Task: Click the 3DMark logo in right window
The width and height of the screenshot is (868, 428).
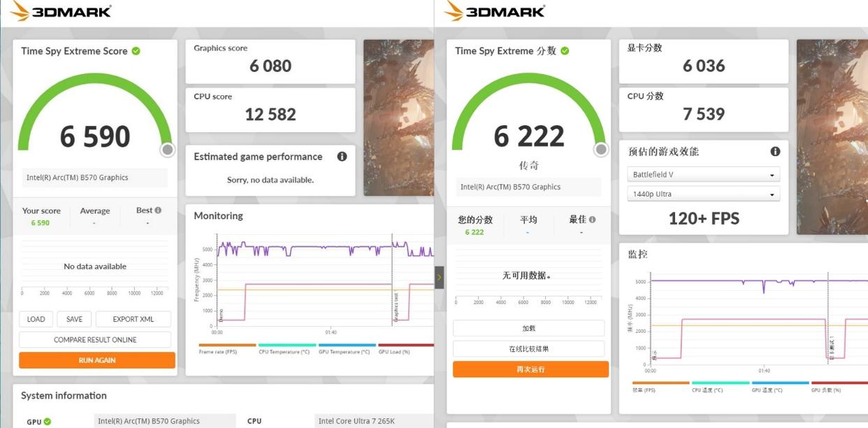Action: click(496, 11)
